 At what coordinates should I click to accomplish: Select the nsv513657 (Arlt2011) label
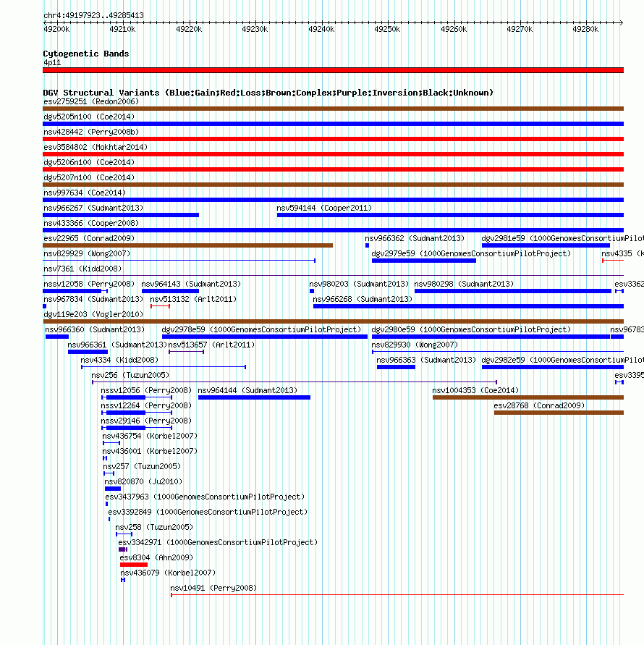tap(211, 345)
